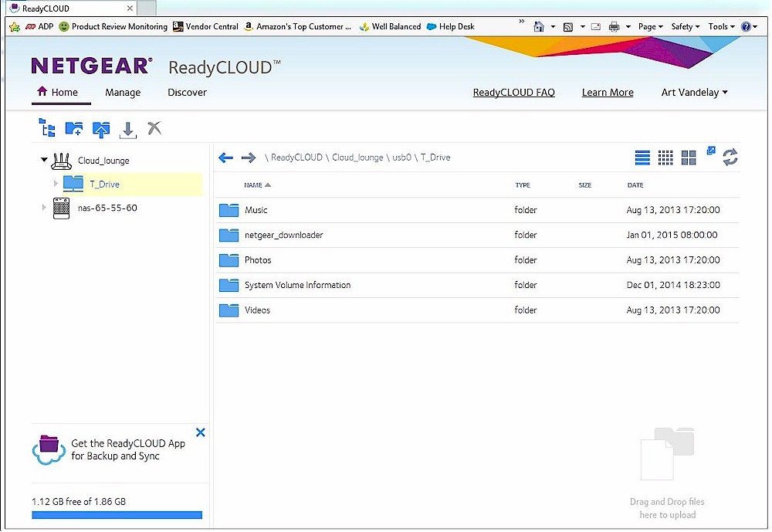Click the System Volume Information folder icon
The height and width of the screenshot is (532, 772).
coord(229,285)
